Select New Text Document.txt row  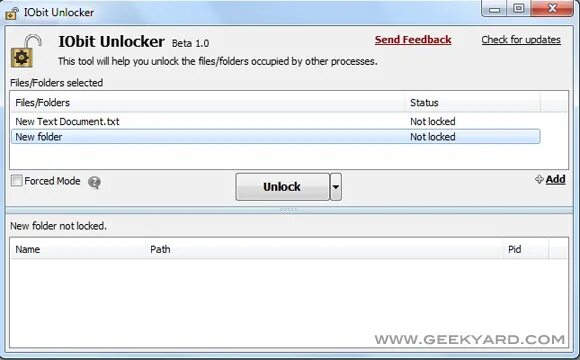coord(276,121)
